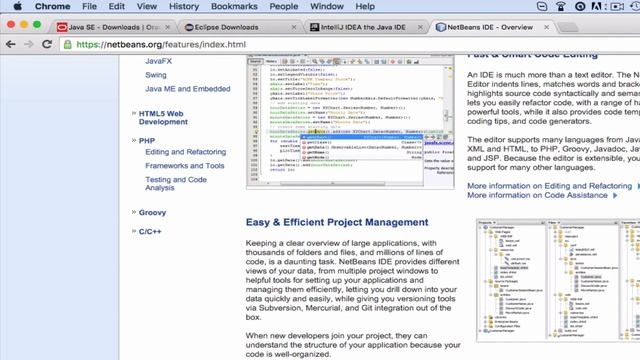
Task: Open the Groovy sidebar link
Action: (152, 213)
